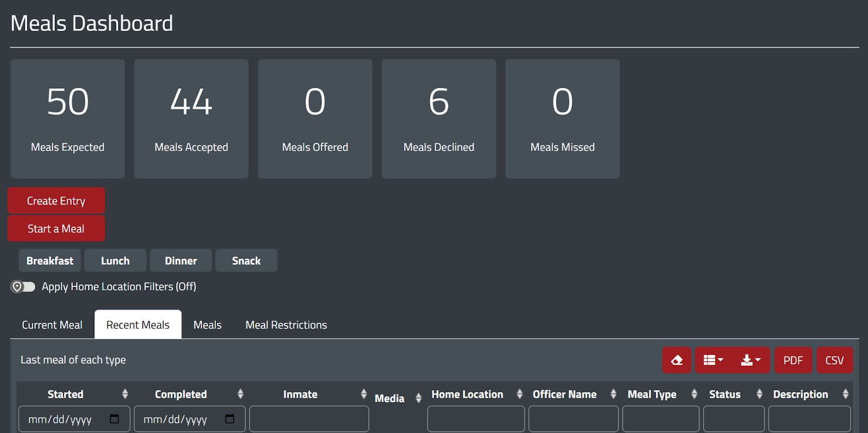
Task: Select the Snack meal filter
Action: coord(246,261)
